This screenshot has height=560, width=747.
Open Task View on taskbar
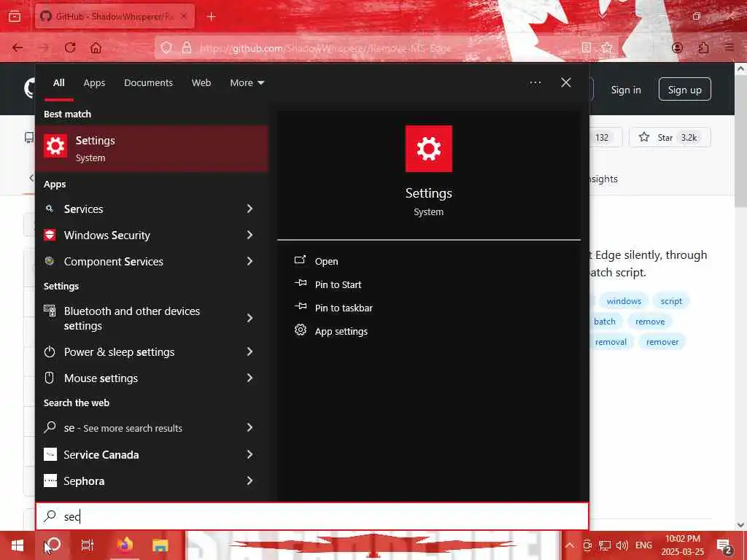tap(88, 545)
